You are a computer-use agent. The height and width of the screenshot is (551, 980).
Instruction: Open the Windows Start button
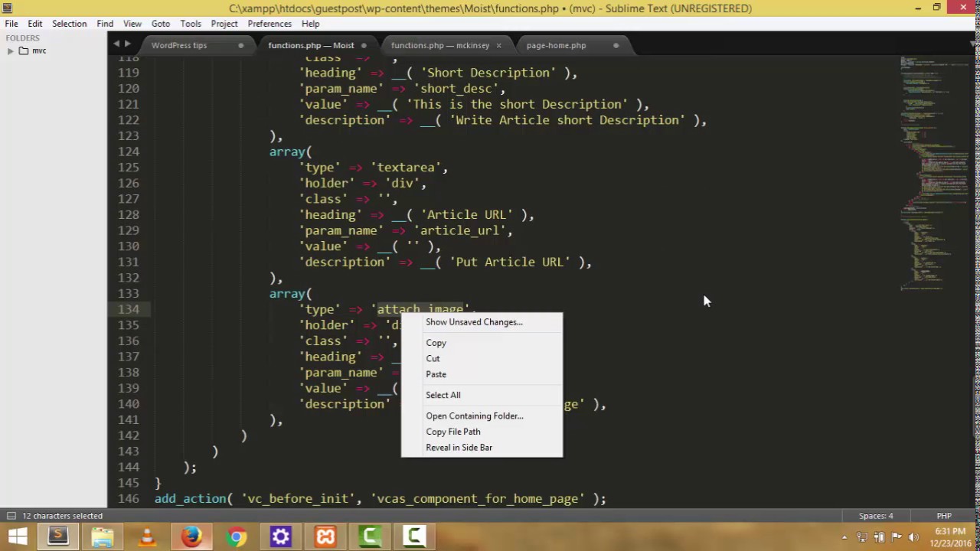coord(17,537)
